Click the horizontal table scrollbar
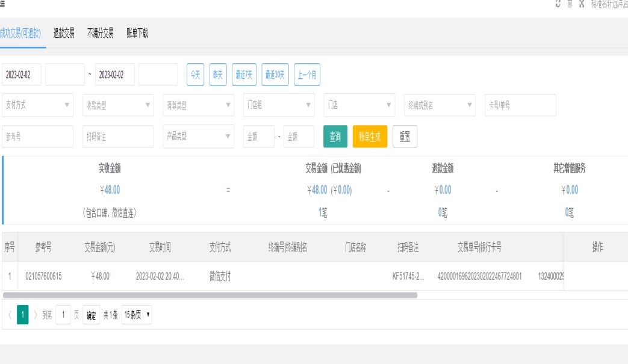The height and width of the screenshot is (364, 628). pyautogui.click(x=210, y=295)
